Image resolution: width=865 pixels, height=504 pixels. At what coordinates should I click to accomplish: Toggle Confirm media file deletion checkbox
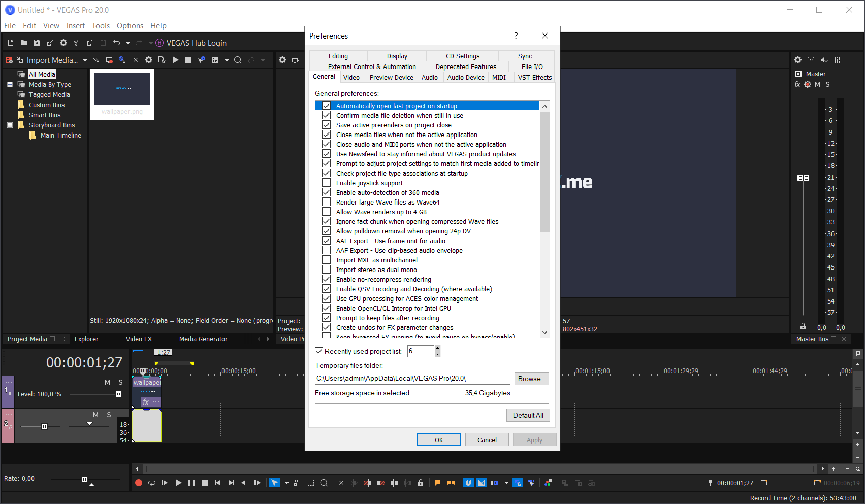pos(327,116)
